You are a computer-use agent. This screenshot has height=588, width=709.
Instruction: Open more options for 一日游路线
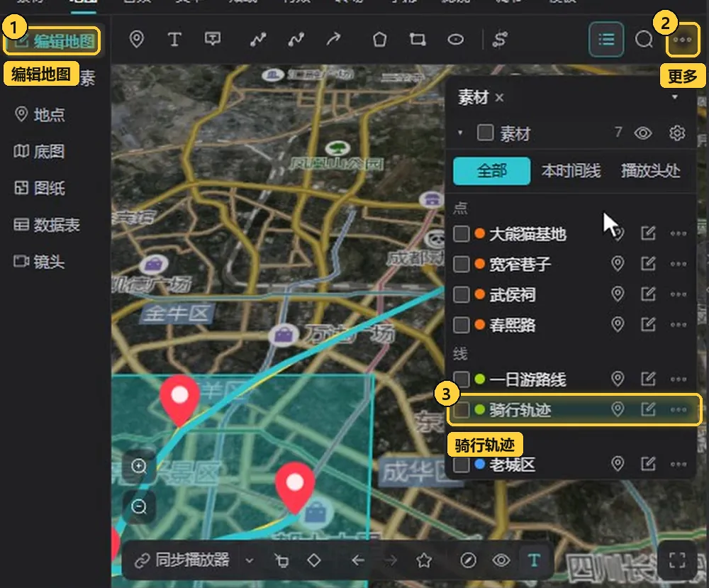[x=679, y=379]
